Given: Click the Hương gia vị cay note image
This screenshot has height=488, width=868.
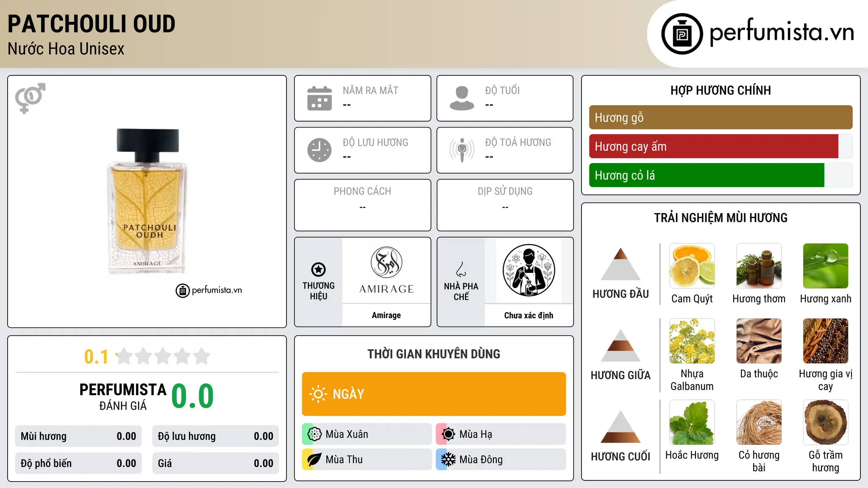Looking at the screenshot, I should click(826, 341).
